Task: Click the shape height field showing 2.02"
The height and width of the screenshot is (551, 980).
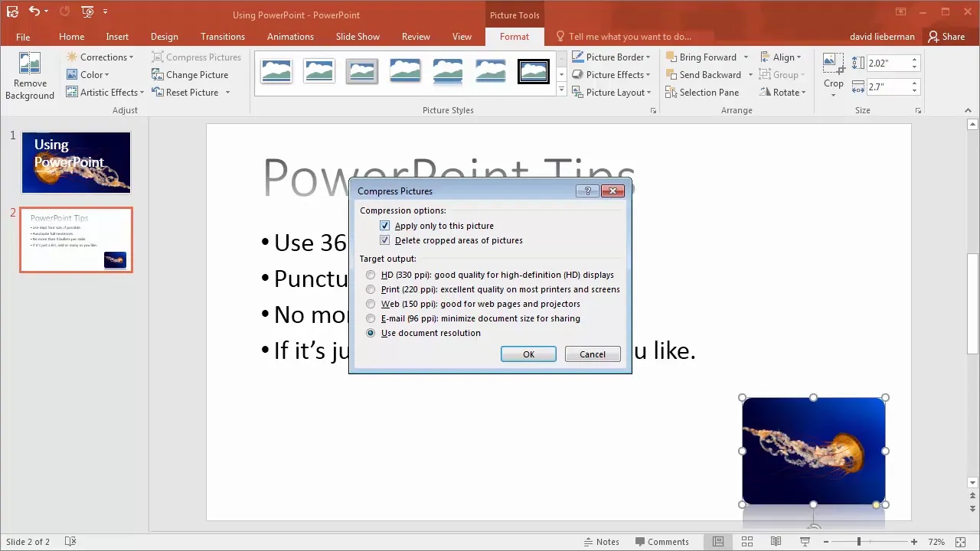Action: coord(887,64)
